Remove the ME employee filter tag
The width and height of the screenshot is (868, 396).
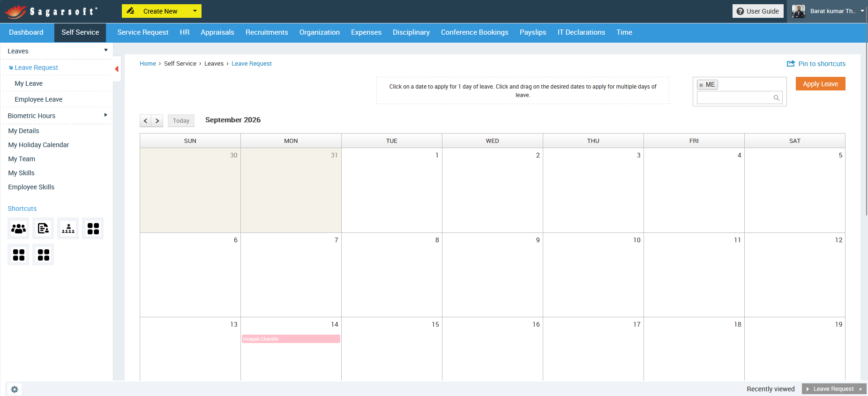701,85
